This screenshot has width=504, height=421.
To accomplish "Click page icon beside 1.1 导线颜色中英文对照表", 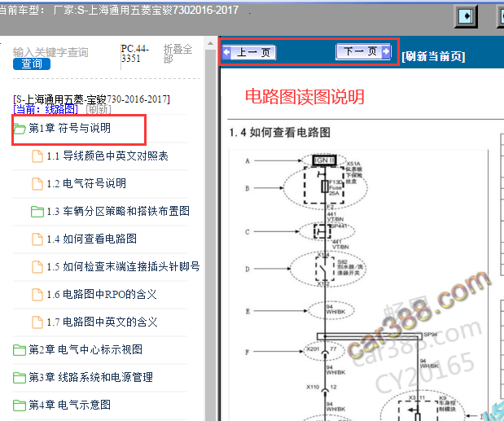I will tap(37, 156).
